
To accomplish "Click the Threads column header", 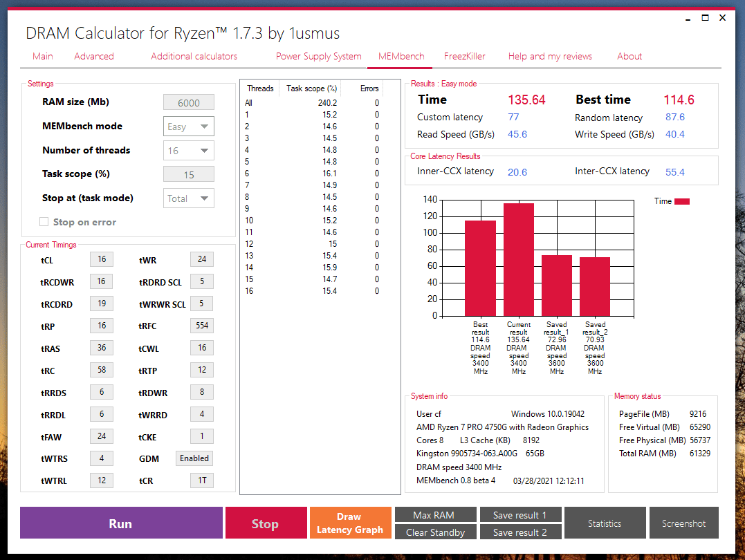I will coord(260,88).
